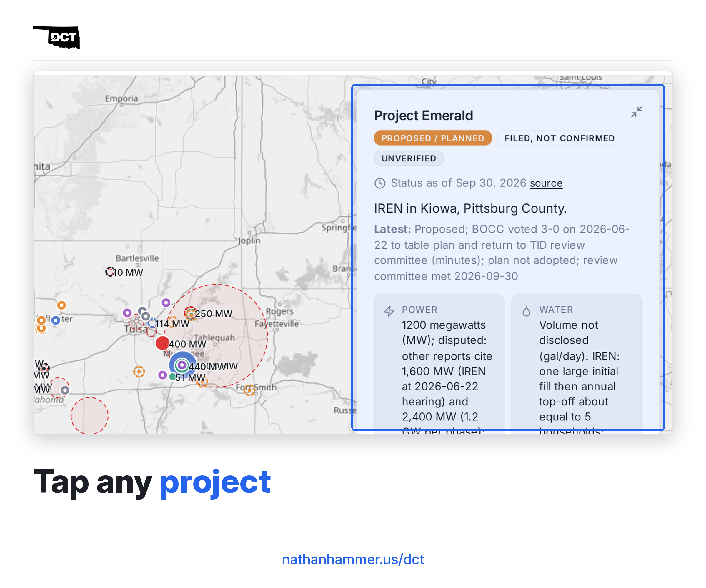Click the clock icon beside the status date

pos(380,183)
